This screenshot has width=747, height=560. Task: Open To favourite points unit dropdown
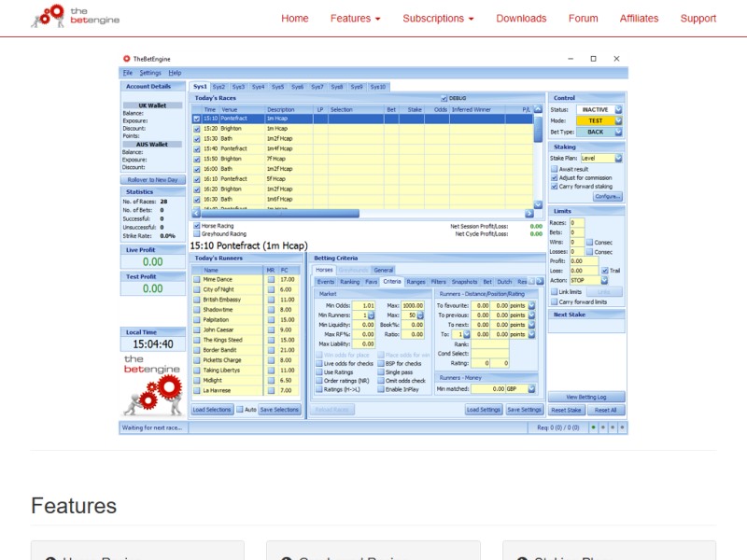(x=531, y=306)
